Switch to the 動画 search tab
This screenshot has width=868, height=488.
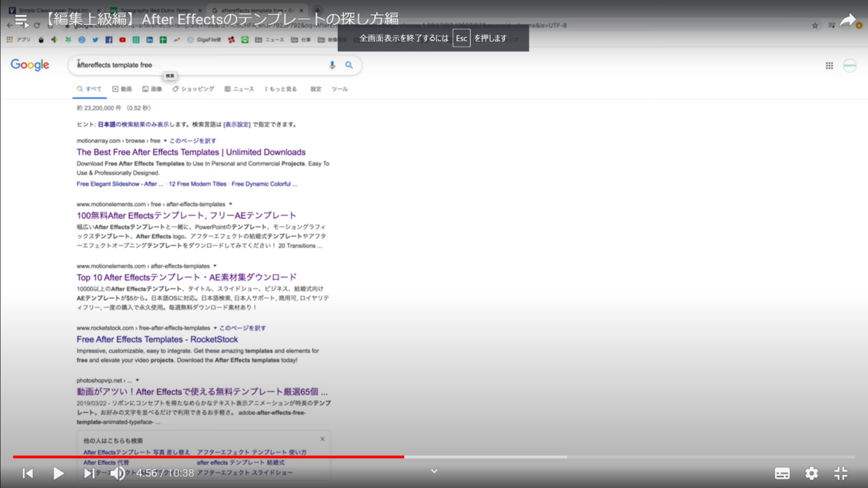point(122,89)
